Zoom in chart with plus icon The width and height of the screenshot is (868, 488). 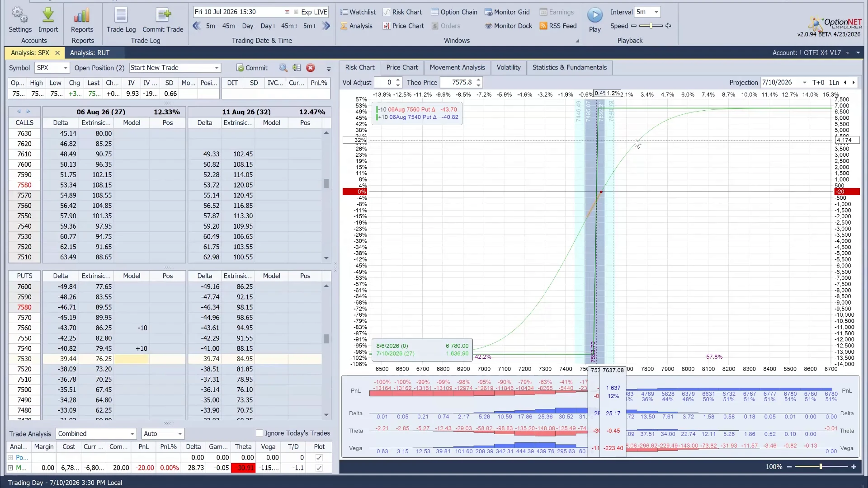854,467
